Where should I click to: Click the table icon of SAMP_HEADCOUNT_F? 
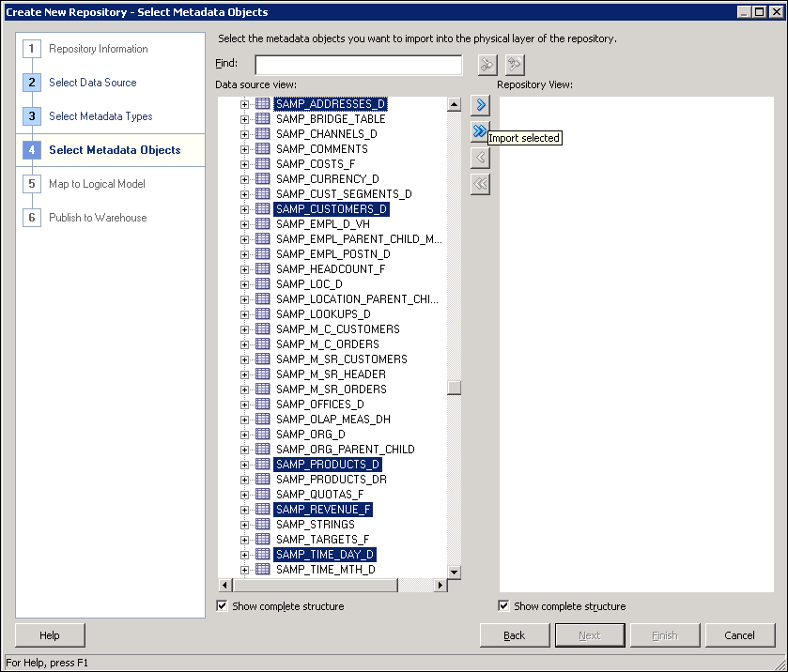(x=262, y=268)
